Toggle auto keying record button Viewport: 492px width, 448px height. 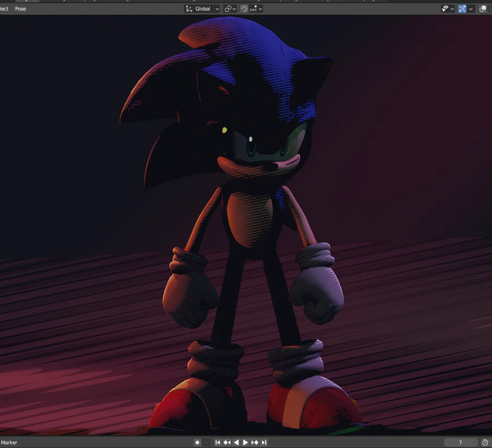[197, 443]
